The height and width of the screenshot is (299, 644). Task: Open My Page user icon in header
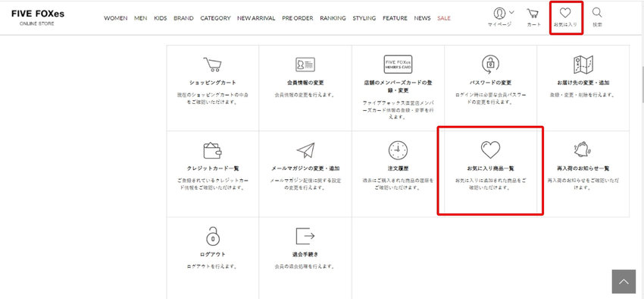click(x=499, y=13)
